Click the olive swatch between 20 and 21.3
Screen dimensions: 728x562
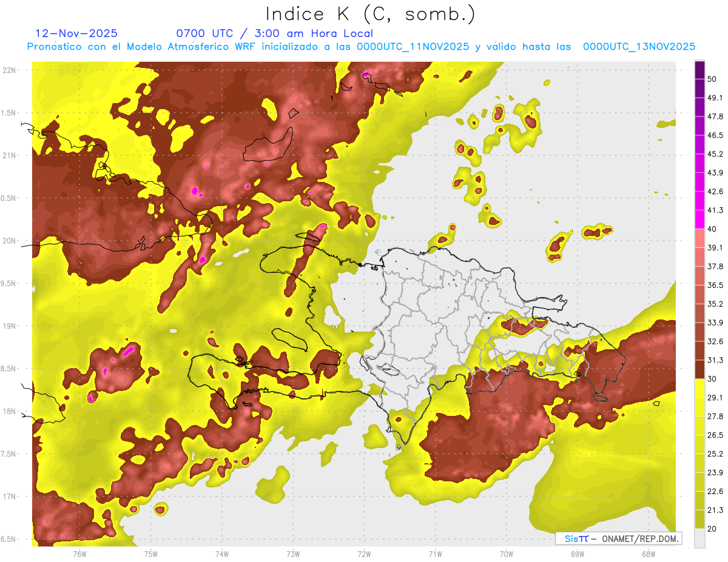(x=699, y=520)
